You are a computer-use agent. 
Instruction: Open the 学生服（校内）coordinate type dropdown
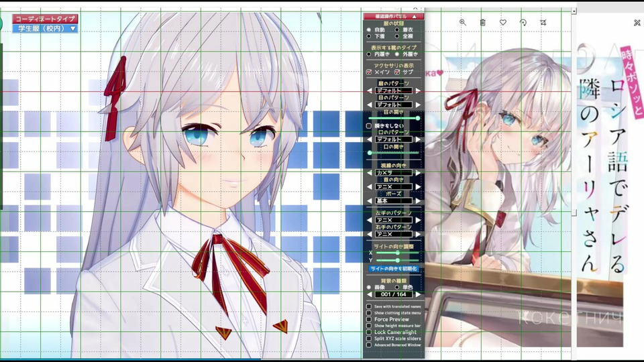pos(45,28)
